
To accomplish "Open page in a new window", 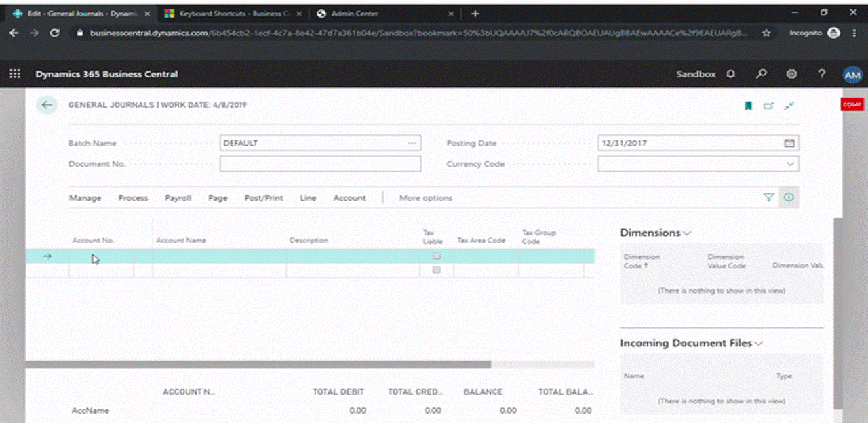I will click(768, 106).
